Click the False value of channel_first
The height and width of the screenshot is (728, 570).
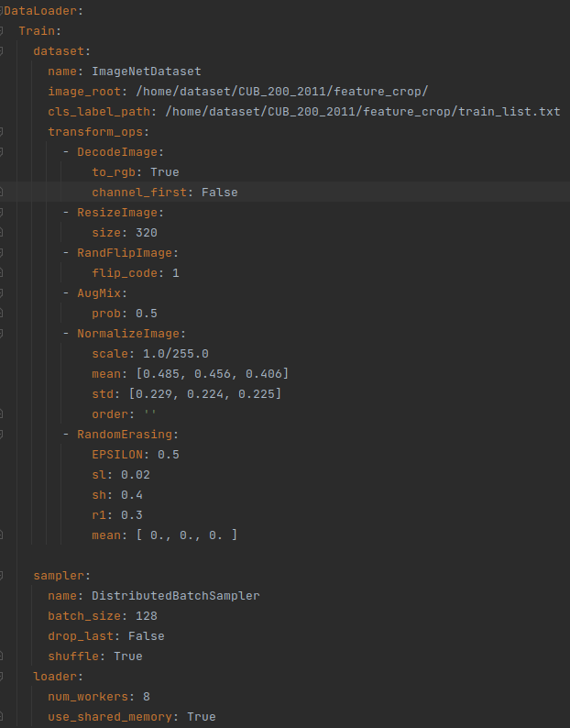[220, 193]
